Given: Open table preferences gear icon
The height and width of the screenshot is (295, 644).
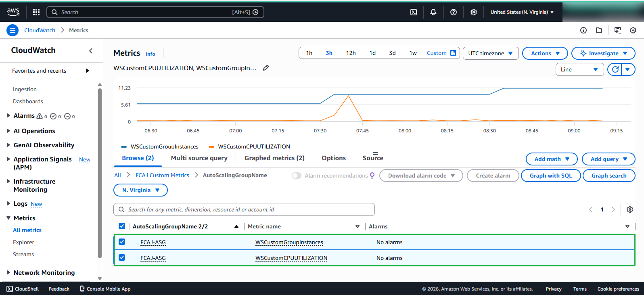Looking at the screenshot, I should coord(630,209).
